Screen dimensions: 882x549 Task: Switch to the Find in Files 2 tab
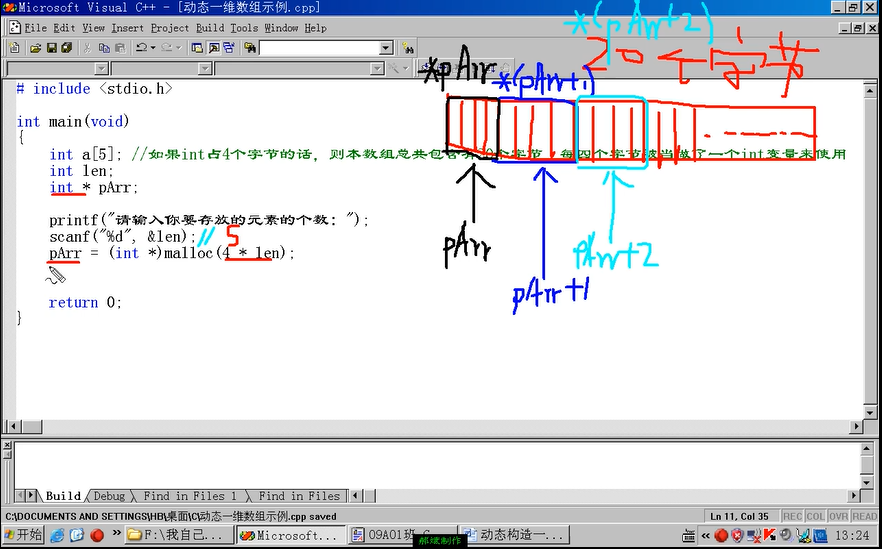click(299, 496)
